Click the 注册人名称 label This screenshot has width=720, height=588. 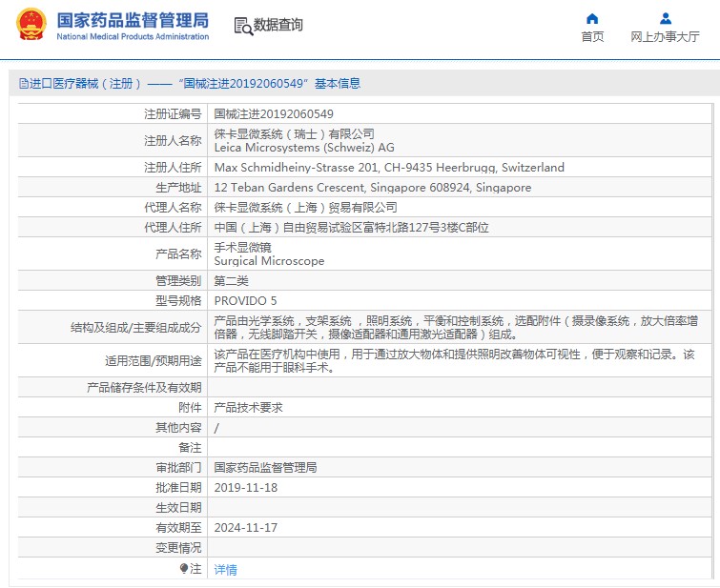(173, 140)
